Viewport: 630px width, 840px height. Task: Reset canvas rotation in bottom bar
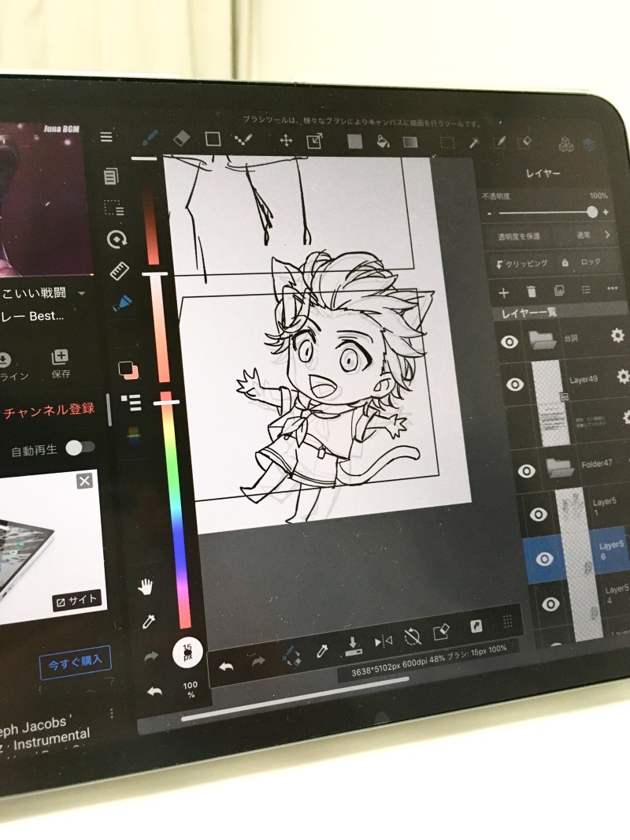click(x=412, y=637)
